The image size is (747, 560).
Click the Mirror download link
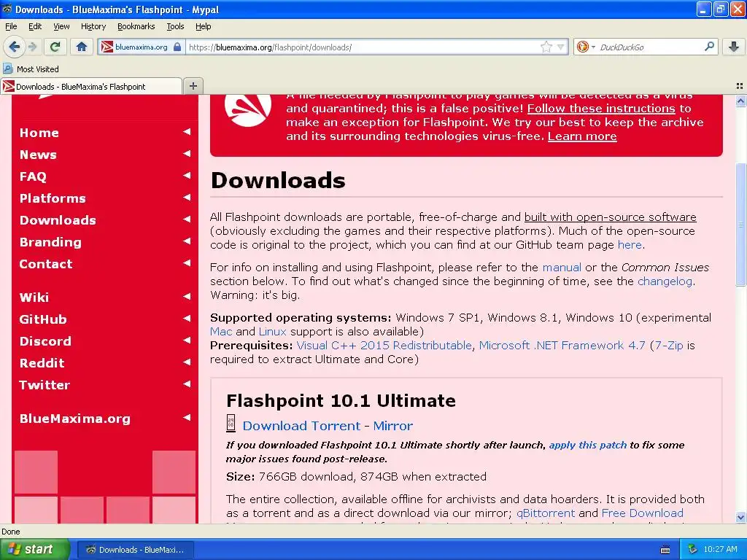[393, 426]
